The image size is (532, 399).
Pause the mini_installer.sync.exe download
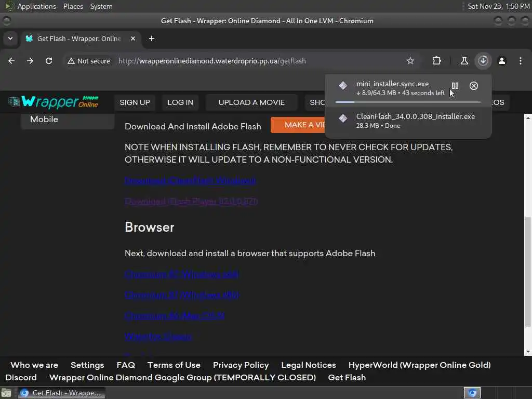pos(455,86)
